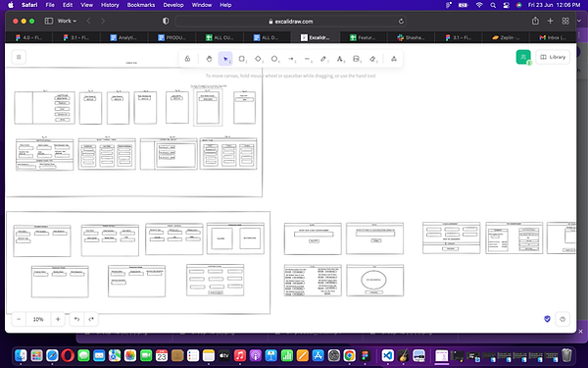Open the History menu
Viewport: 588px width, 368px height.
coord(110,5)
